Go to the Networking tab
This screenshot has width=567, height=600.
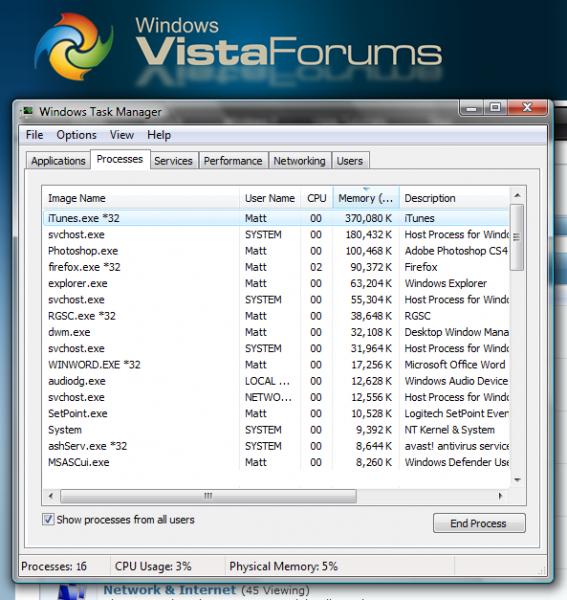299,161
